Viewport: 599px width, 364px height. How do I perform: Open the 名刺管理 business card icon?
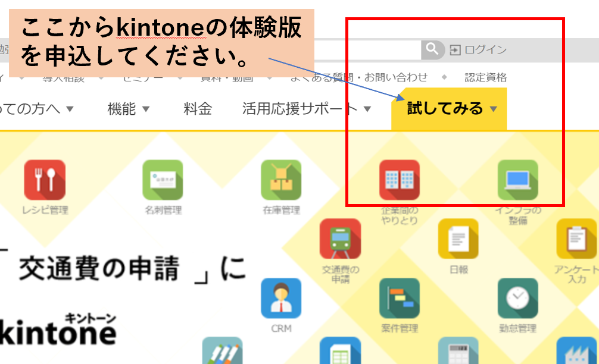coord(163,180)
